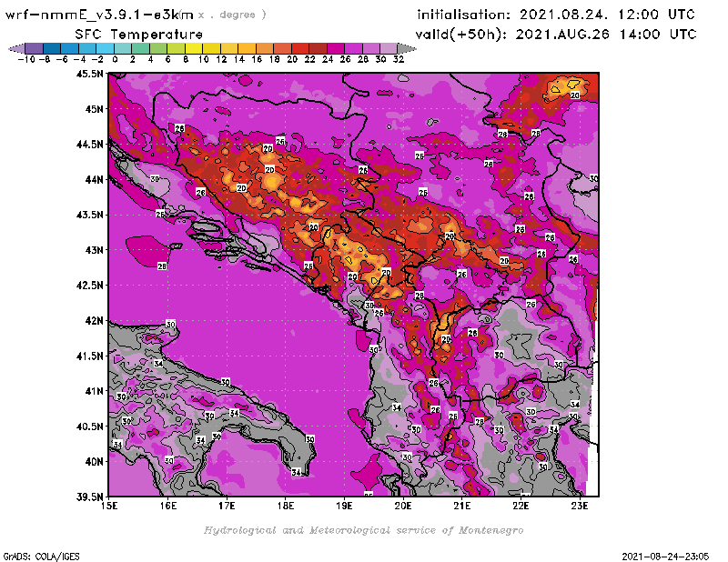Click the '43.5N' latitude axis label
This screenshot has width=728, height=562.
click(x=89, y=215)
